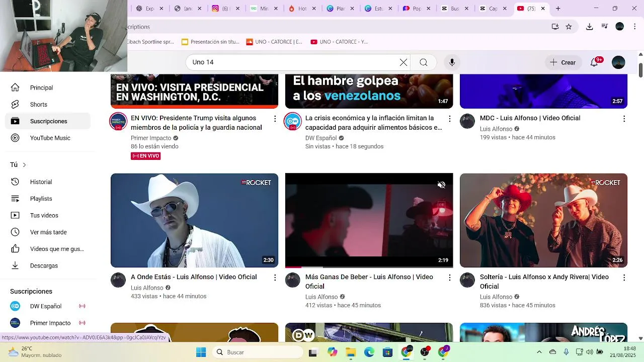This screenshot has height=362, width=644.
Task: Open notifications bell with 9+ badge
Action: (x=595, y=62)
